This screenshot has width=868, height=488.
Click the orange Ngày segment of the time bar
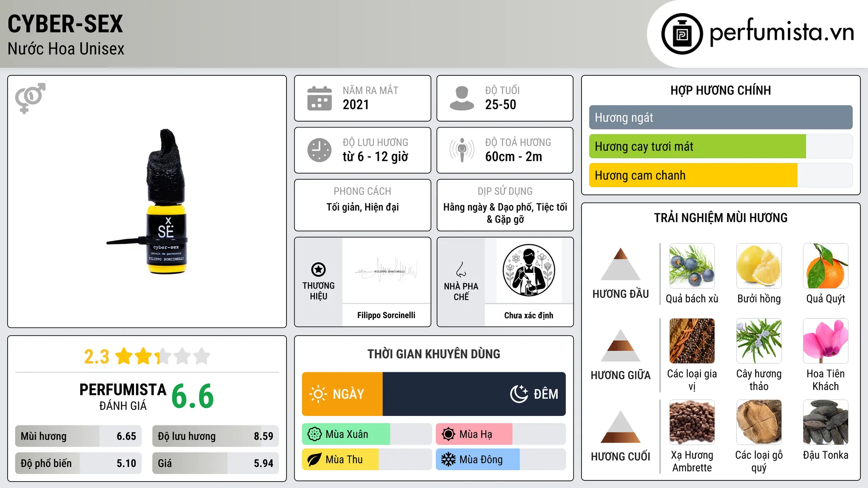click(342, 394)
